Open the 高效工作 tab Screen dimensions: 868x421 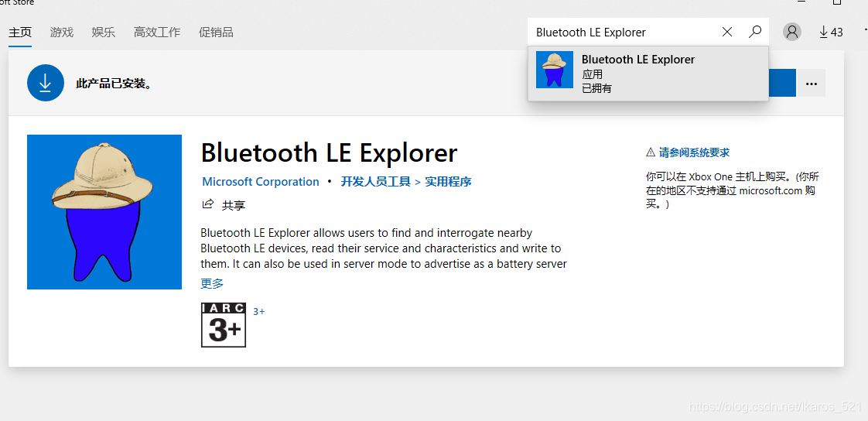pyautogui.click(x=157, y=33)
